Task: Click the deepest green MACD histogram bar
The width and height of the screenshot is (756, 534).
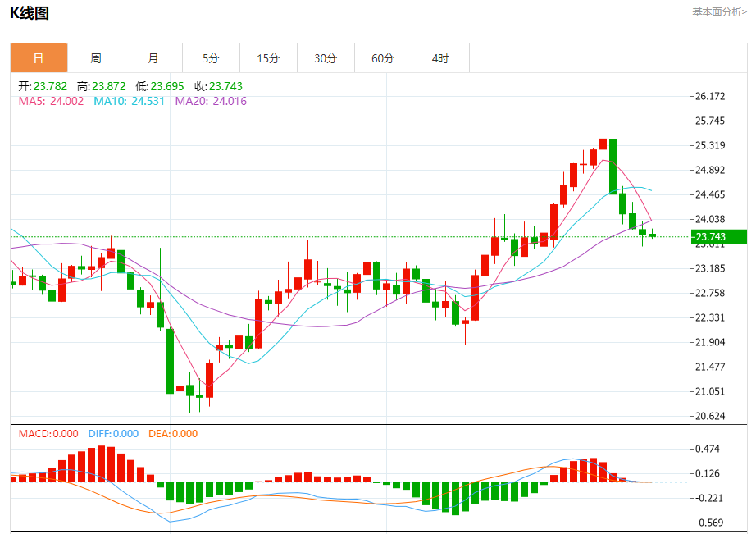Action: (455, 499)
